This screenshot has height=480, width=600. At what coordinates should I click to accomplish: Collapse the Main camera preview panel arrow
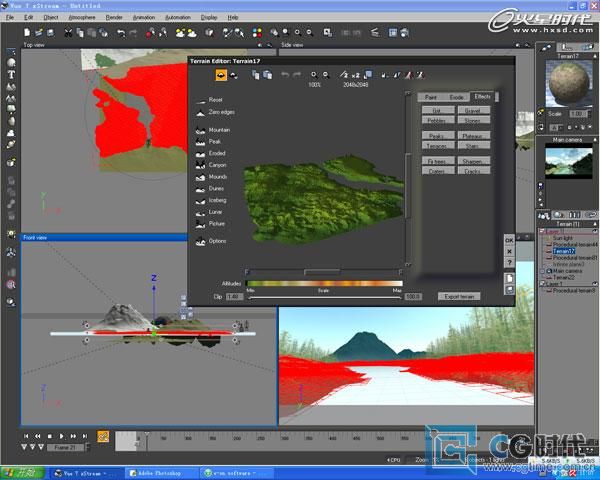[x=595, y=140]
